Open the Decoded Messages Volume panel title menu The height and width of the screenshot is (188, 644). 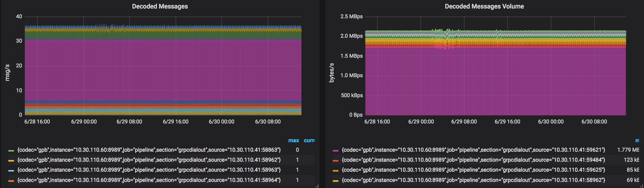pos(484,6)
